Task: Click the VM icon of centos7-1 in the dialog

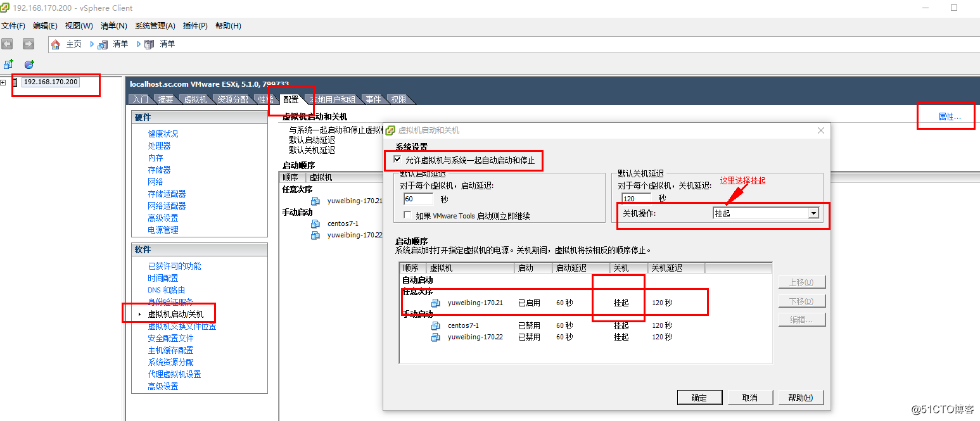Action: tap(436, 325)
